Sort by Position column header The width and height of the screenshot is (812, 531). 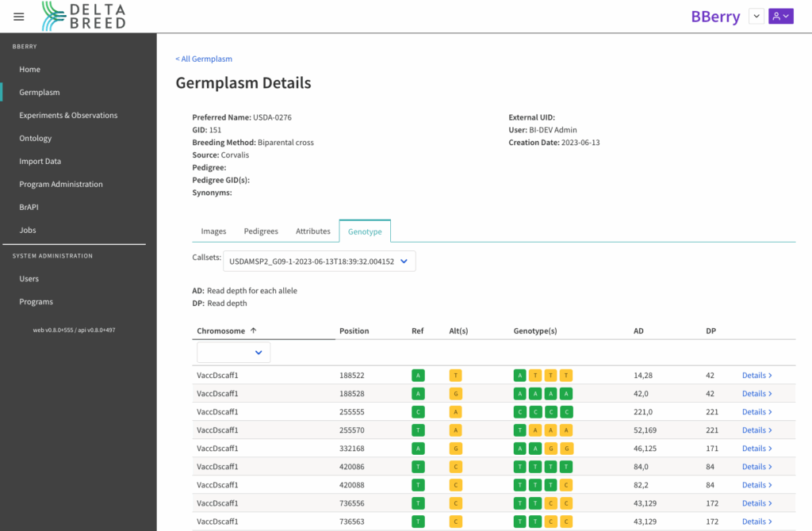pos(354,330)
